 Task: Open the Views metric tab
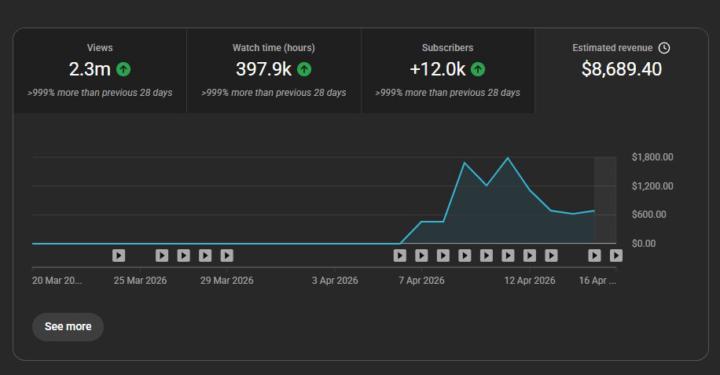coord(100,71)
